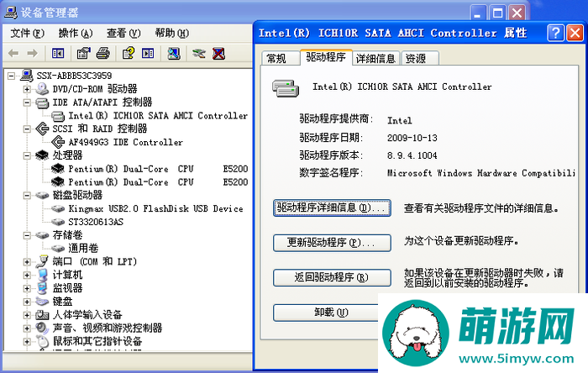Viewport: 588px width, 373px height.
Task: Click the Uninstall device red X toolbar icon
Action: tap(218, 53)
